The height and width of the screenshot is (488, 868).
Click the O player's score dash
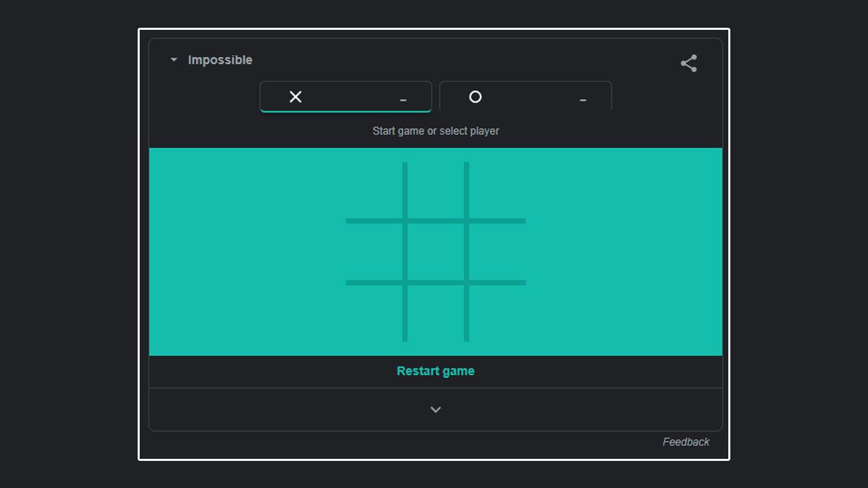click(x=583, y=100)
